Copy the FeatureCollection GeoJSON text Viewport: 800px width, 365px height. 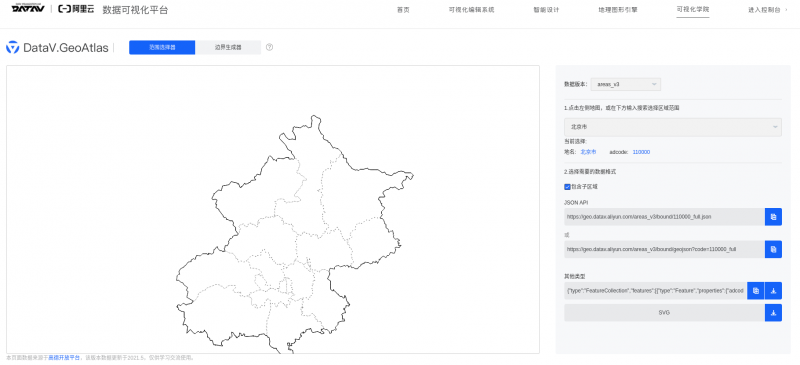[x=755, y=290]
